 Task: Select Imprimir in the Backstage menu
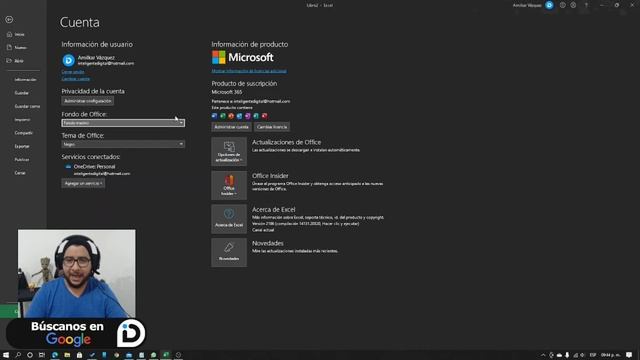[x=22, y=120]
